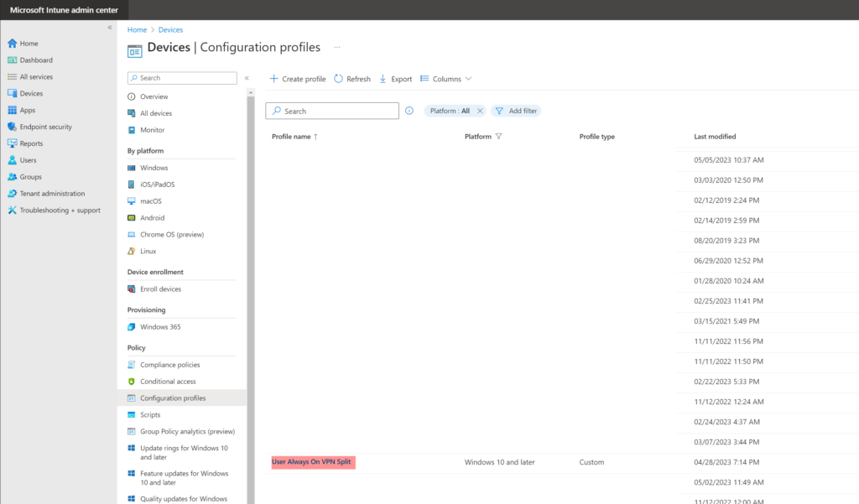859x504 pixels.
Task: Click the 11/11/2022 11:56 PM date cell
Action: coord(729,341)
